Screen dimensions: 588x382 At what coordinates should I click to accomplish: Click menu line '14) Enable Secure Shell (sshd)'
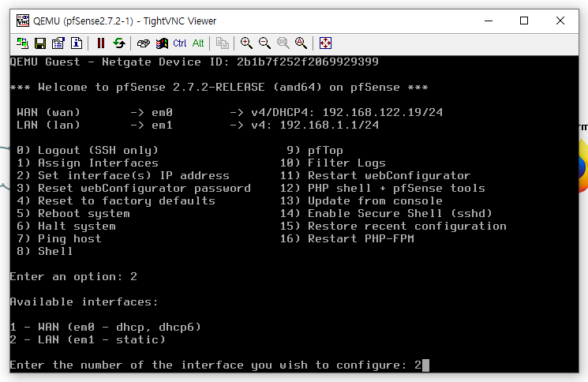(386, 214)
